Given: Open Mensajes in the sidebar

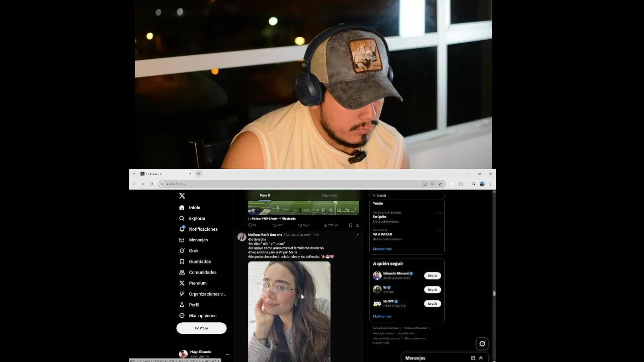Looking at the screenshot, I should 193,240.
